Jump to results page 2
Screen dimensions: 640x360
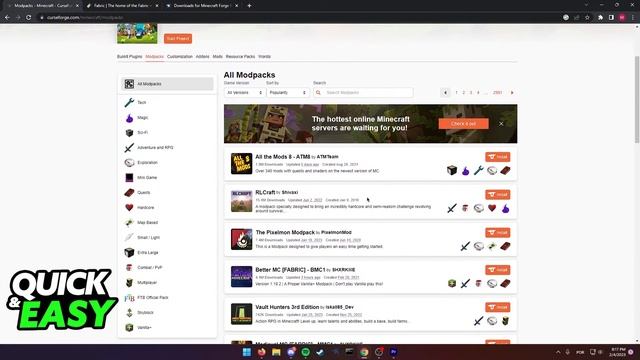click(464, 93)
